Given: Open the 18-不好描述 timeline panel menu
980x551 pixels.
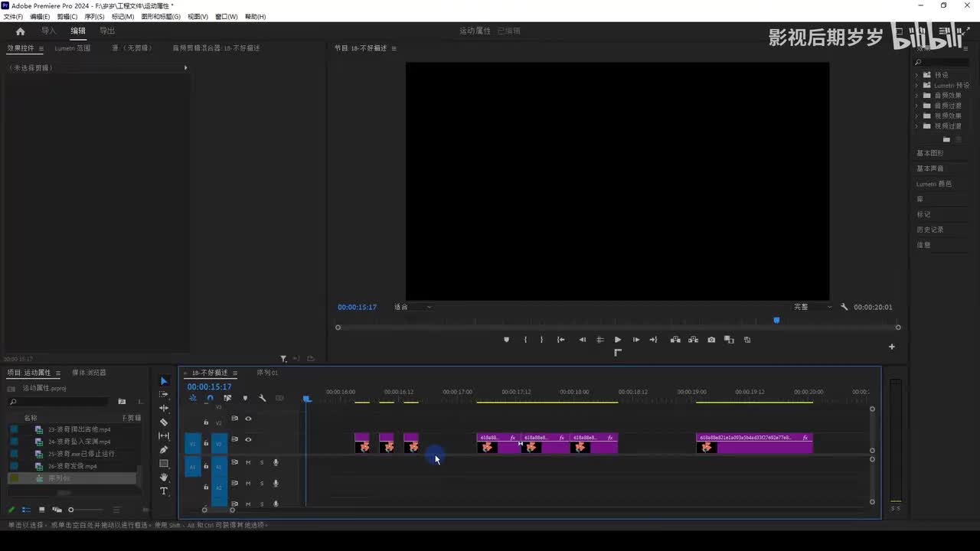Looking at the screenshot, I should coord(235,373).
